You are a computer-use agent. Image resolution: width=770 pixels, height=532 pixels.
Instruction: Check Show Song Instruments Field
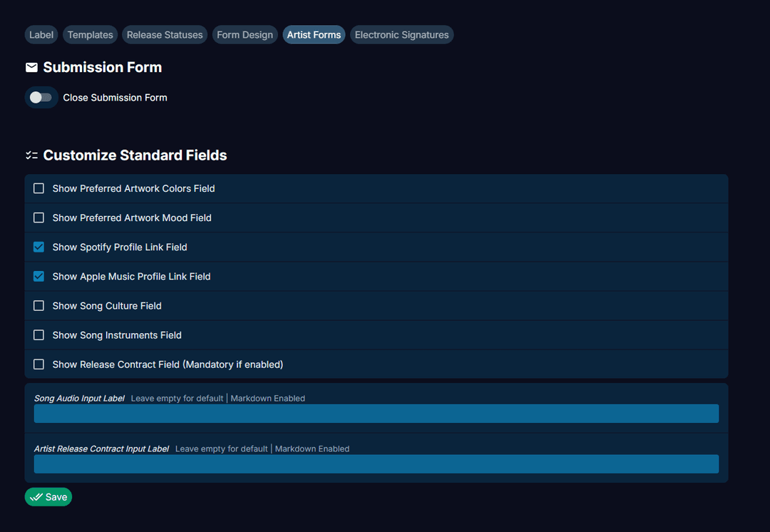tap(38, 334)
